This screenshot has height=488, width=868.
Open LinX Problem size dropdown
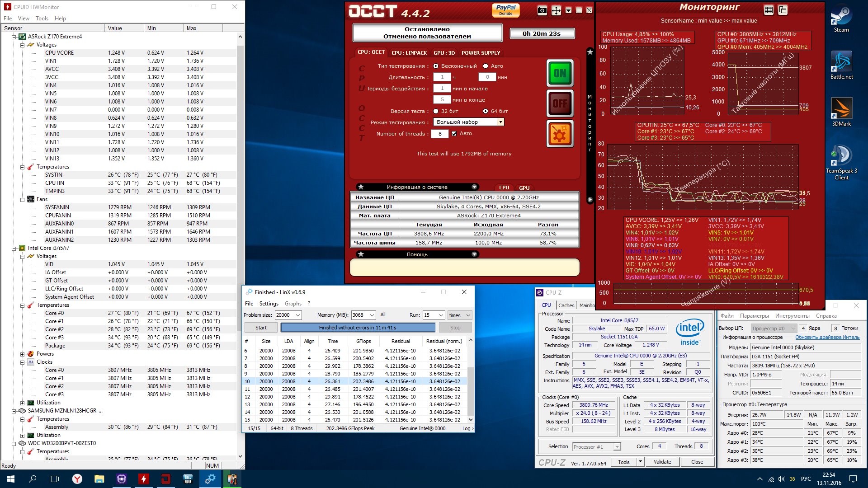(x=297, y=315)
